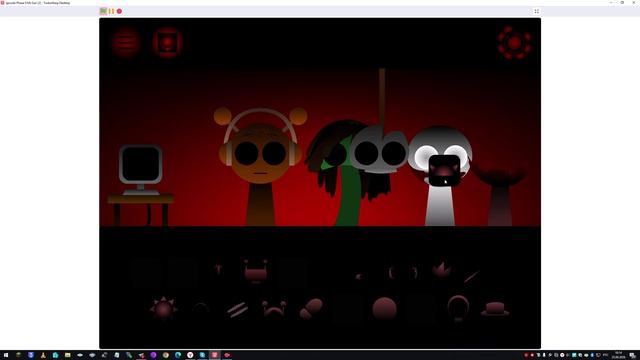The width and height of the screenshot is (640, 360).
Task: Open the Windows Start menu
Action: pyautogui.click(x=6, y=355)
